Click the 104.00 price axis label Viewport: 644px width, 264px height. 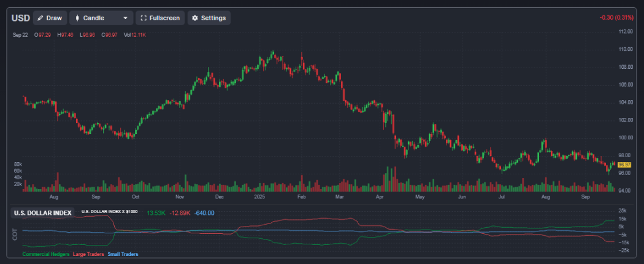tap(625, 103)
